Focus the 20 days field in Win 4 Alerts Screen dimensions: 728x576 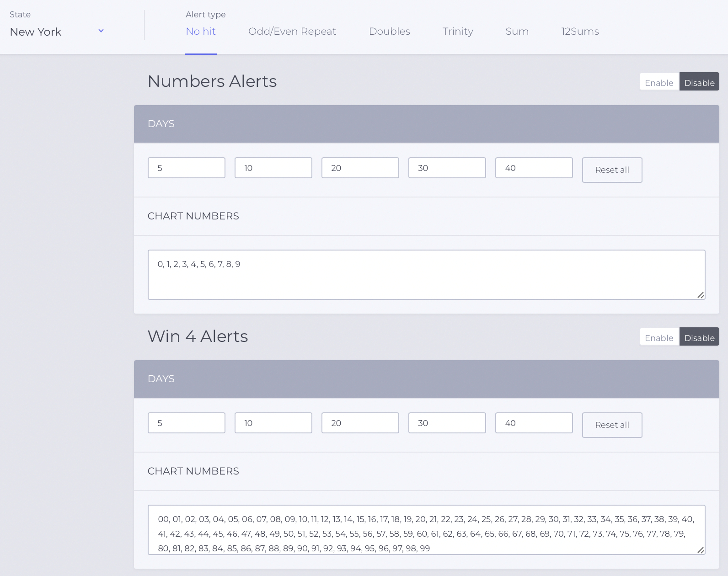[x=360, y=423]
